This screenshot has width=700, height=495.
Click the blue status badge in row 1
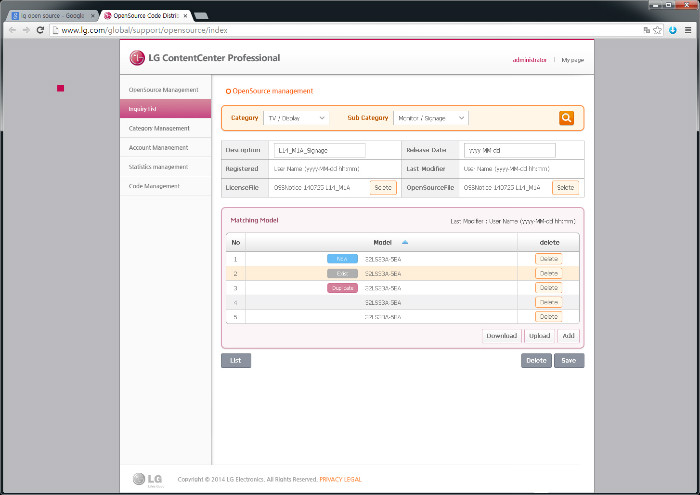coord(343,258)
